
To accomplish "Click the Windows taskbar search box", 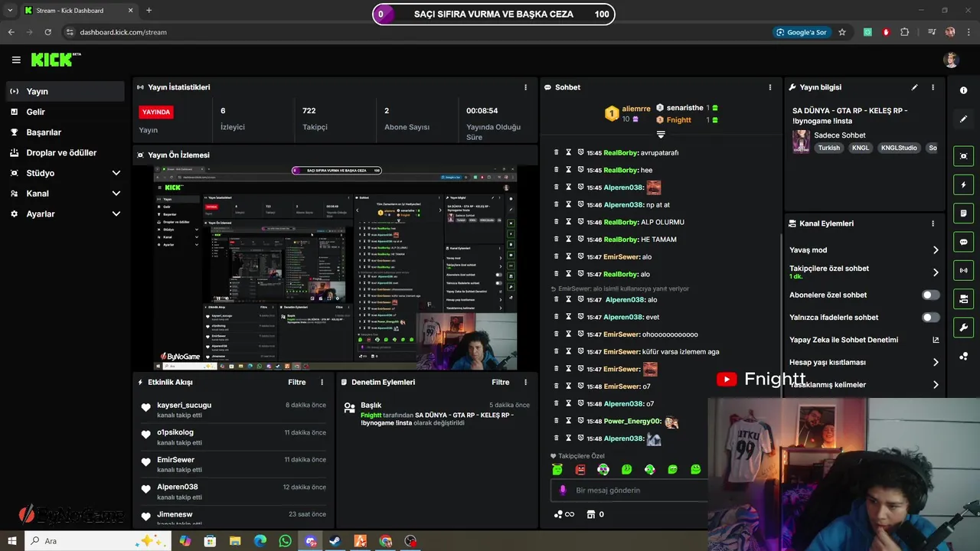I will click(97, 541).
